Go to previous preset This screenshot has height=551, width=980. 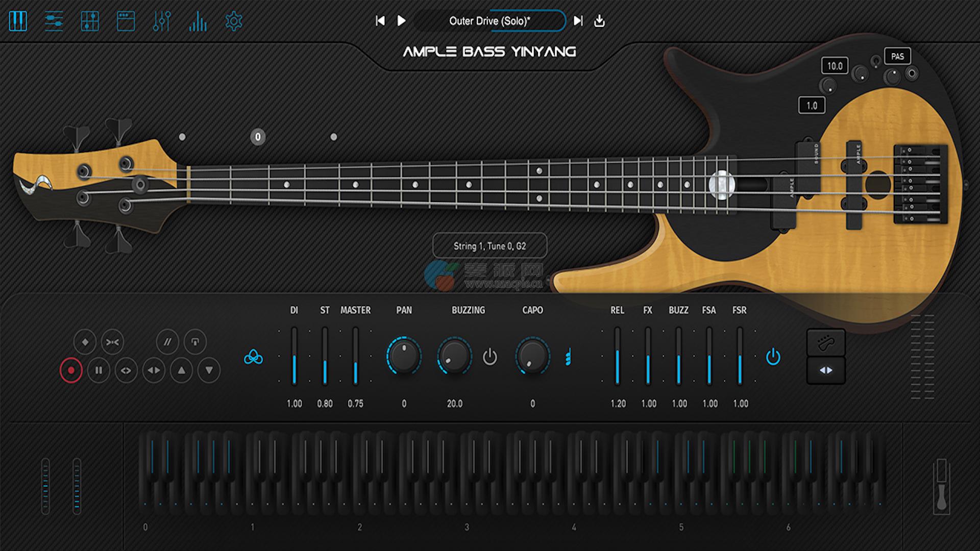tap(380, 21)
